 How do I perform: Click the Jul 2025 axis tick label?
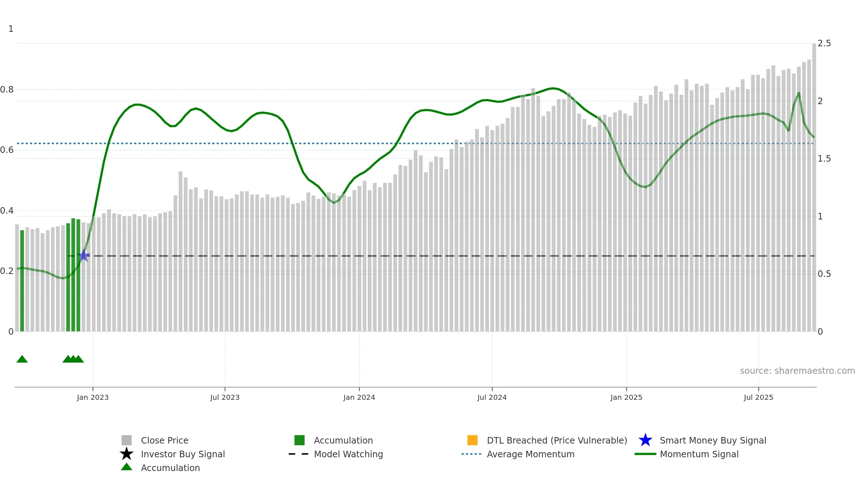tap(758, 398)
